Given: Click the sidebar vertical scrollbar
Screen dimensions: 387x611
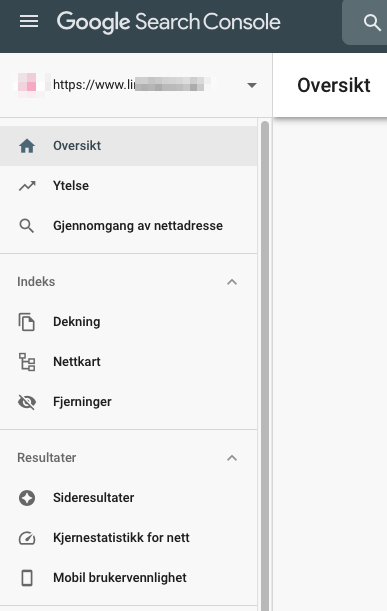Looking at the screenshot, I should tap(265, 366).
